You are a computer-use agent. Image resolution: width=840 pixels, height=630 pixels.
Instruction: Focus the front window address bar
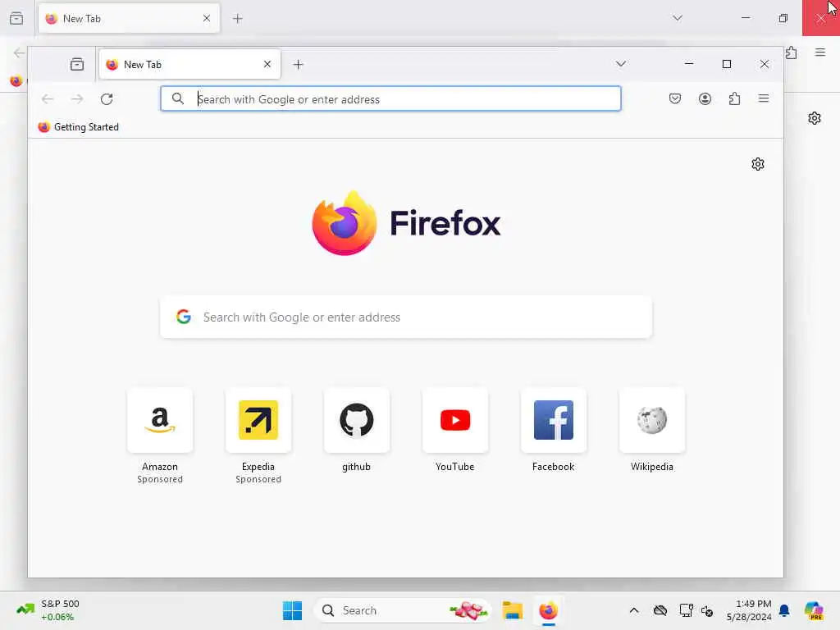(390, 98)
